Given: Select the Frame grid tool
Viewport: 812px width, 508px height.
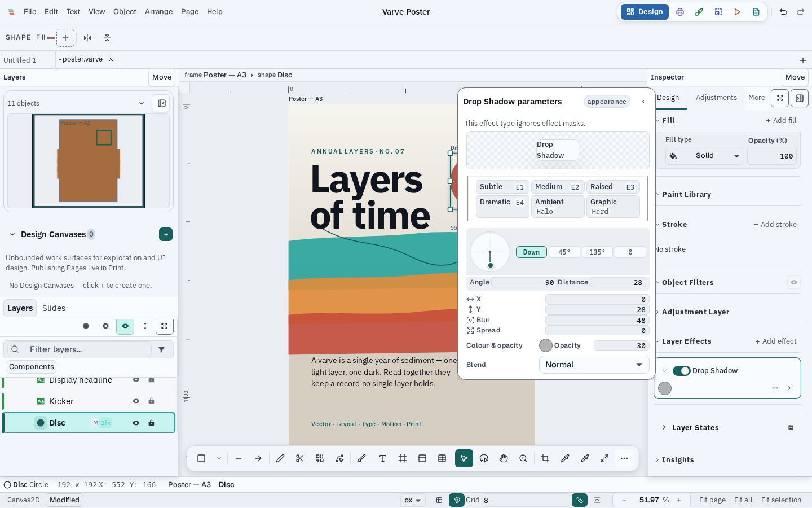Looking at the screenshot, I should coord(403,458).
